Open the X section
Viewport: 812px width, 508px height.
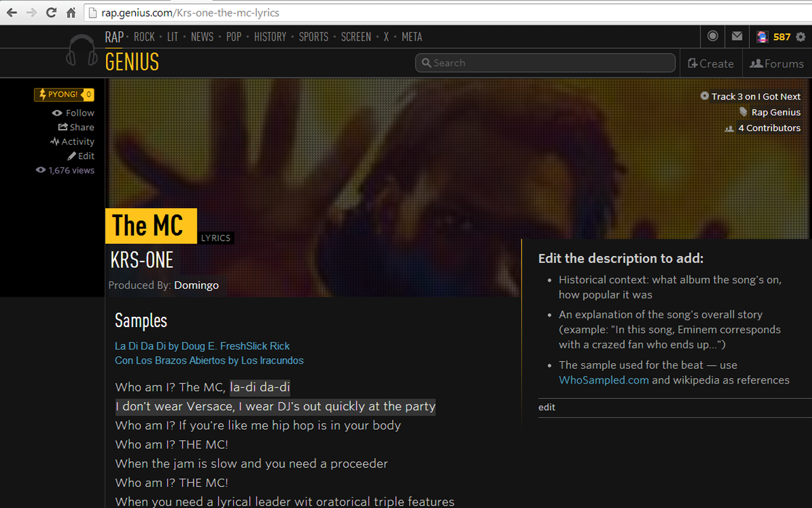coord(386,37)
